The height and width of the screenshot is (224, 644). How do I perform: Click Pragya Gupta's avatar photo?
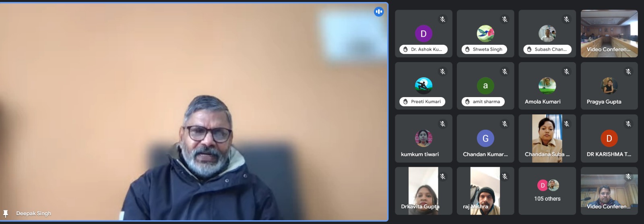pos(609,86)
